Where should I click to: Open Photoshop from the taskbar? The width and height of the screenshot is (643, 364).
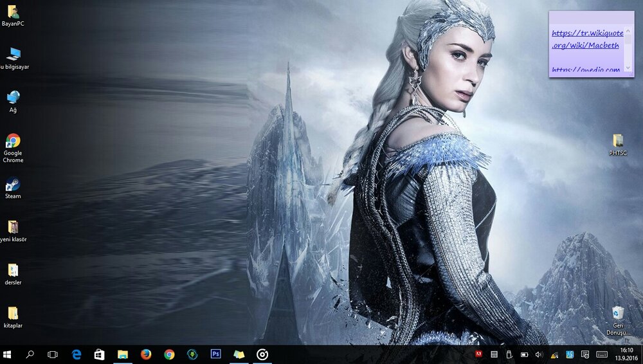(x=216, y=354)
